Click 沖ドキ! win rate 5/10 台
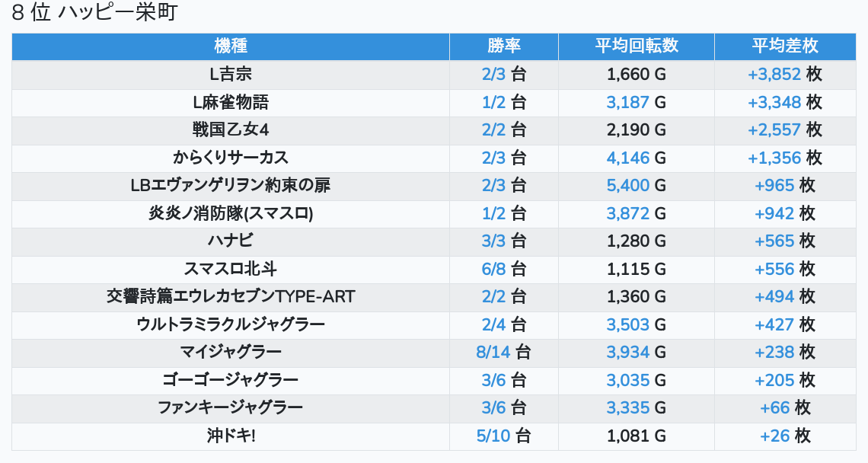The height and width of the screenshot is (463, 868). click(504, 436)
